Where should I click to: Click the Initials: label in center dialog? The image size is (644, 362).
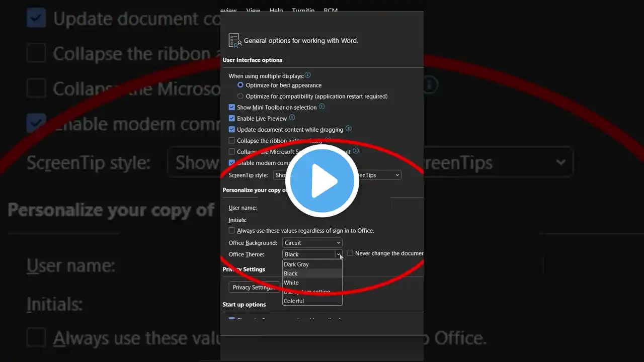[x=237, y=220]
